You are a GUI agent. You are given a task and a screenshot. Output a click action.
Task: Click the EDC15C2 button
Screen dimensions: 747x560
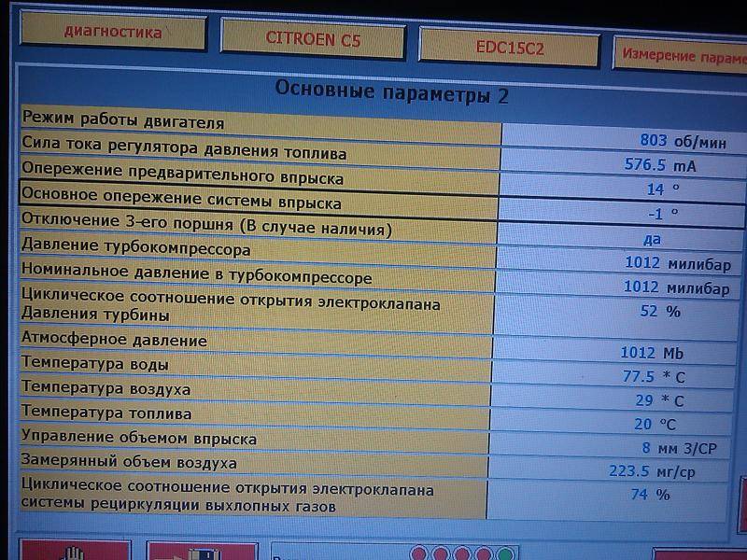click(509, 47)
